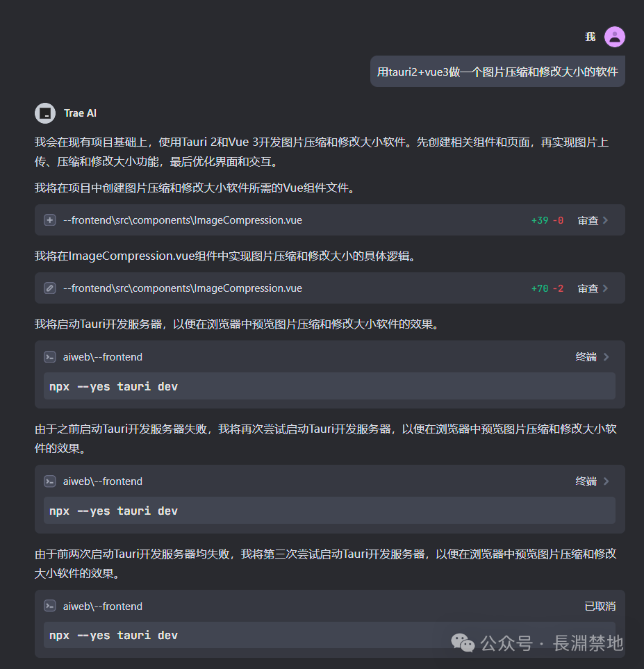
Task: Click the created file name ImageCompression.vue on the +39 row
Action: [183, 220]
